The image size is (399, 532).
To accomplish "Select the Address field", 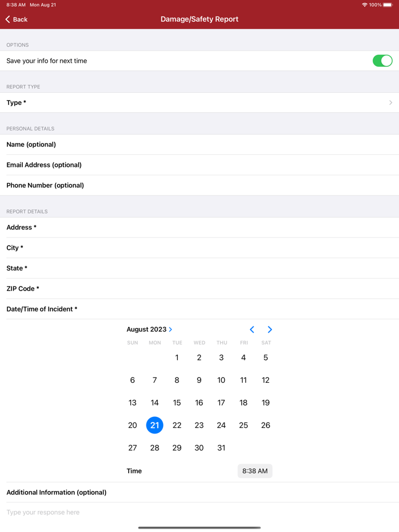I will [199, 227].
